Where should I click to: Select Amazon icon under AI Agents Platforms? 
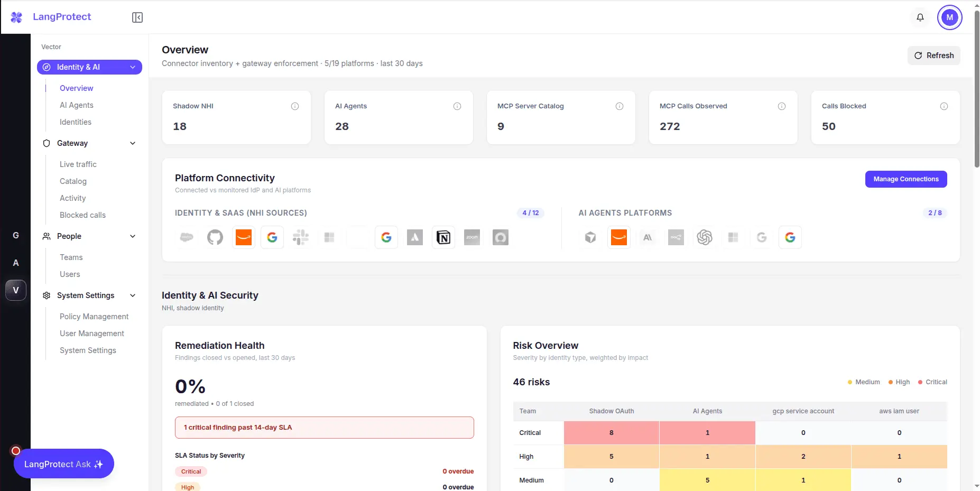619,237
